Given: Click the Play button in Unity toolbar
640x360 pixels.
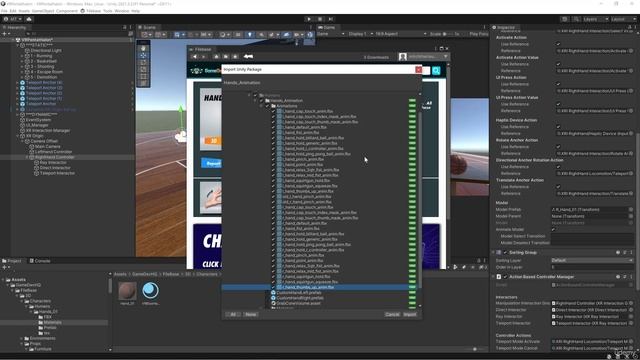Looking at the screenshot, I should coord(309,19).
